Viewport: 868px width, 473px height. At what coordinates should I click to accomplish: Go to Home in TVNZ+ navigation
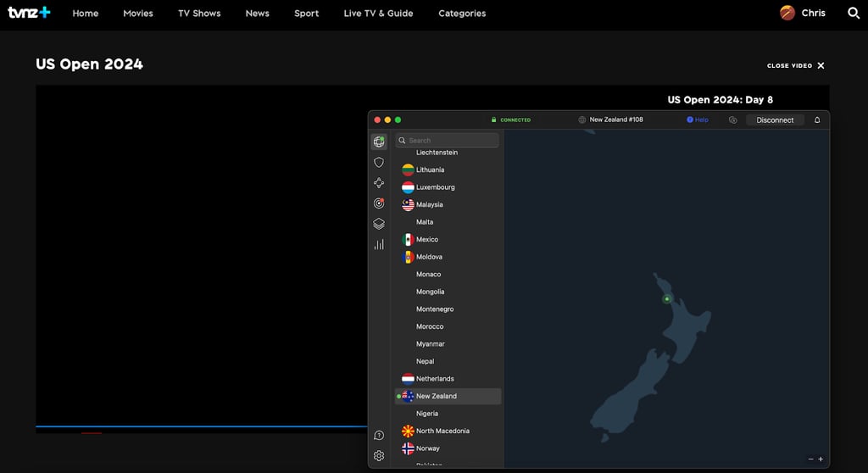pos(86,14)
